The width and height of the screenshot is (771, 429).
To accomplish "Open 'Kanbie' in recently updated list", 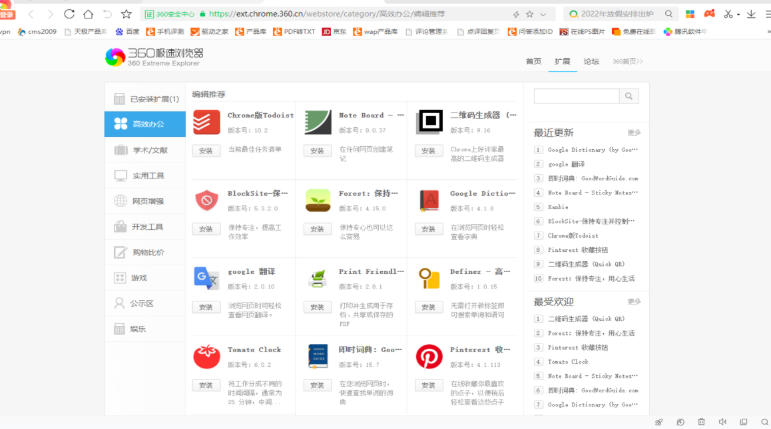I will click(558, 206).
